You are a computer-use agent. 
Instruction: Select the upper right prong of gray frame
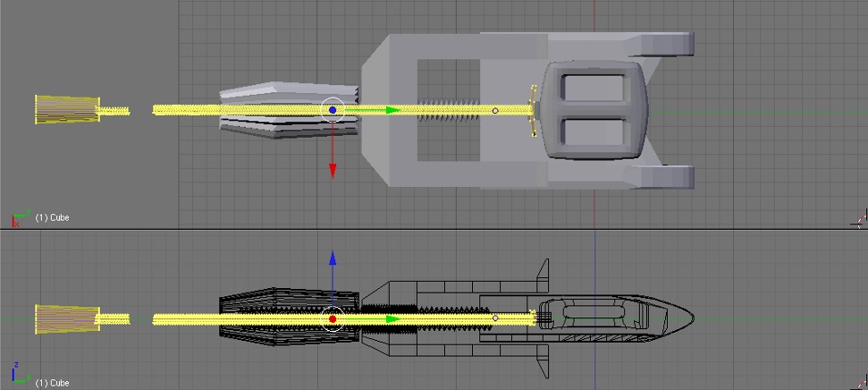pos(661,45)
